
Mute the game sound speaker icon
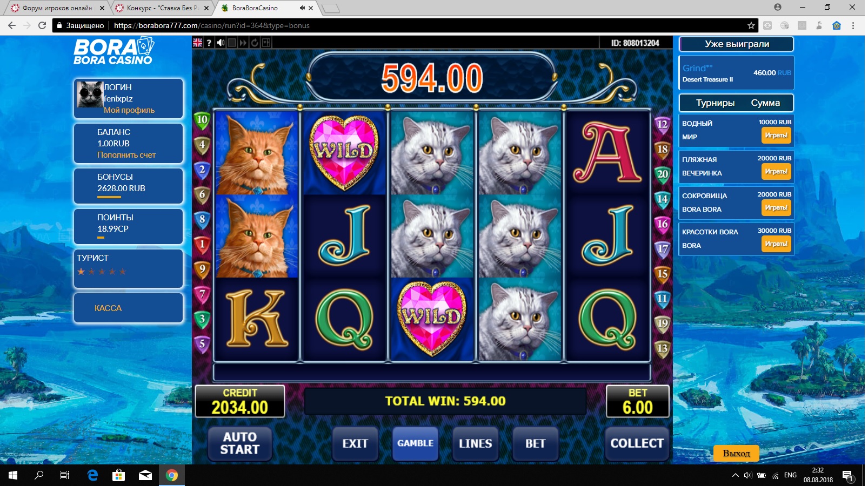pyautogui.click(x=221, y=43)
